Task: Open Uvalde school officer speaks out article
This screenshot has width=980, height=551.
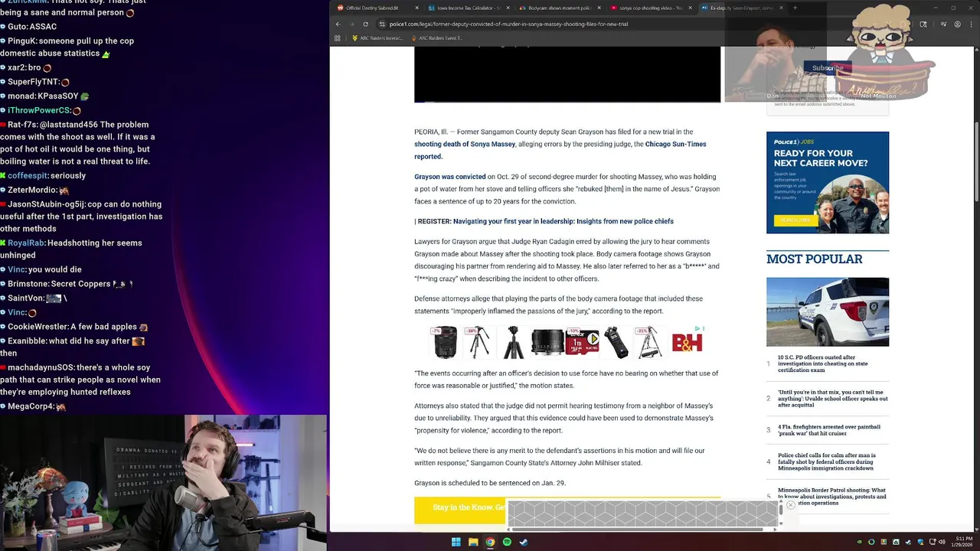Action: pos(833,398)
